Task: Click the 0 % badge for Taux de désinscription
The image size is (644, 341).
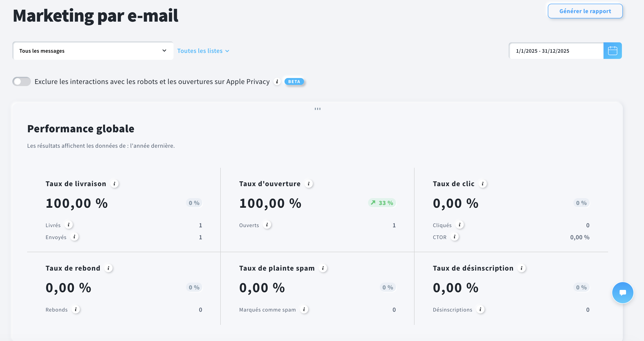Action: point(581,287)
